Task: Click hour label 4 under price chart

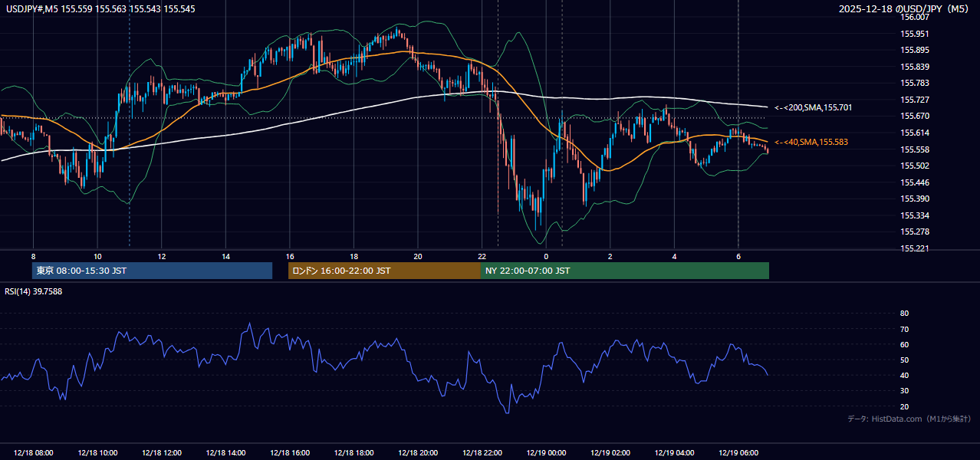Action: coord(674,256)
